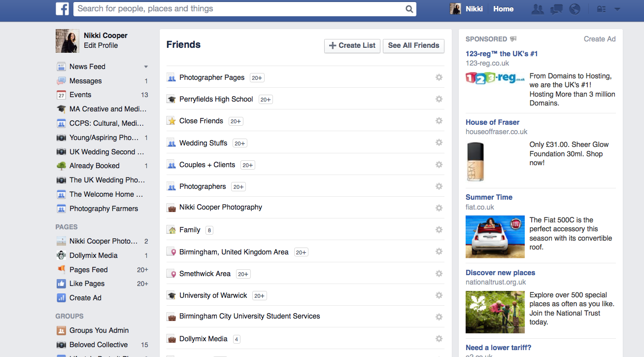Screen dimensions: 644x357
Task: Open gear menu for Wedding Stuffs
Action: coord(439,143)
